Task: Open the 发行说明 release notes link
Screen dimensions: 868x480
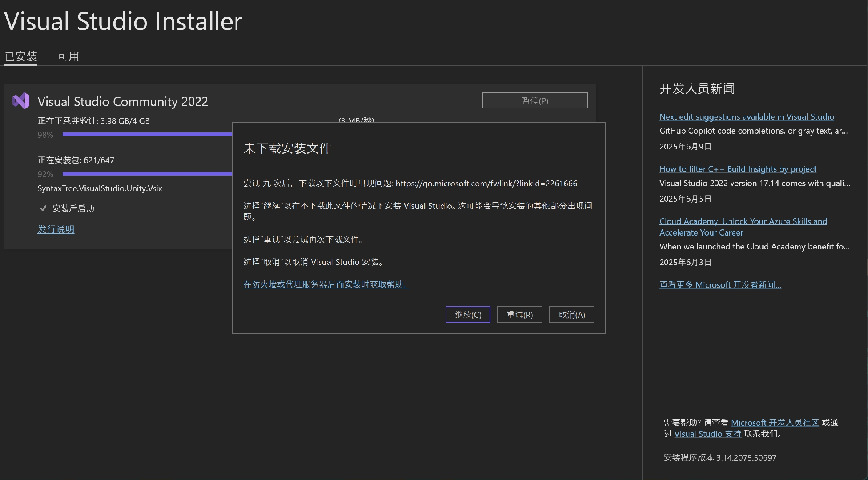Action: (56, 229)
